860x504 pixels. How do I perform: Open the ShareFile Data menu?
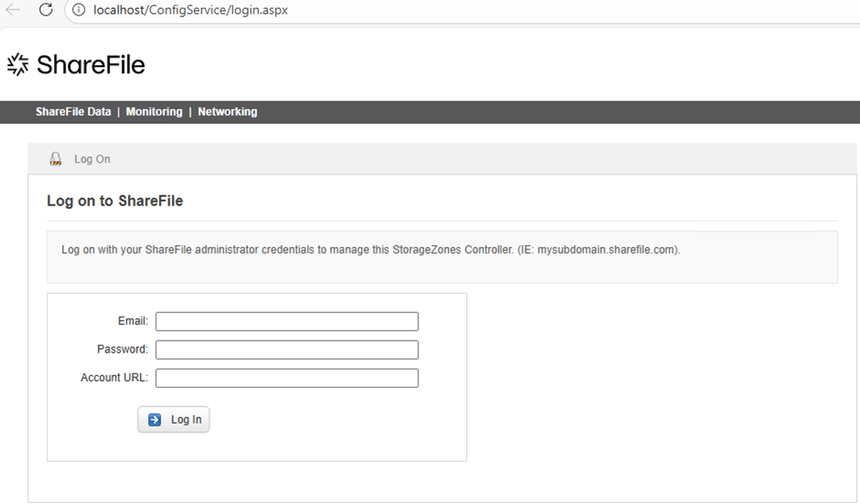[x=73, y=112]
